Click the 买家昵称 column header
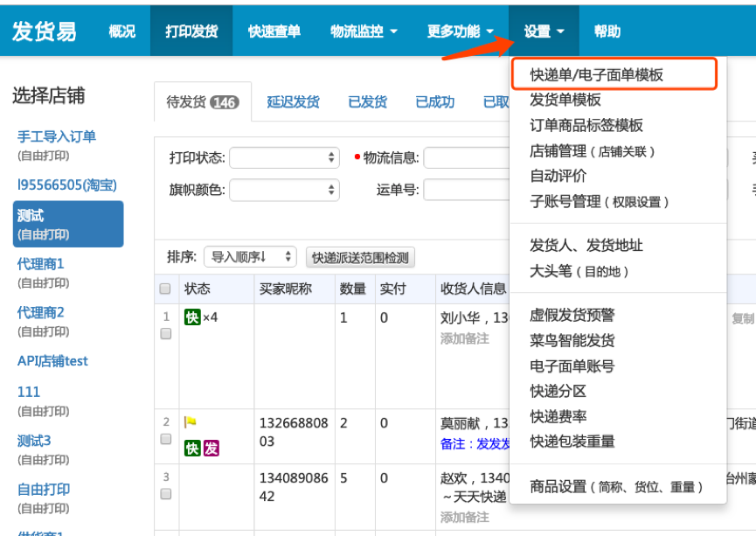Screen dimensions: 756x536 (x=286, y=289)
